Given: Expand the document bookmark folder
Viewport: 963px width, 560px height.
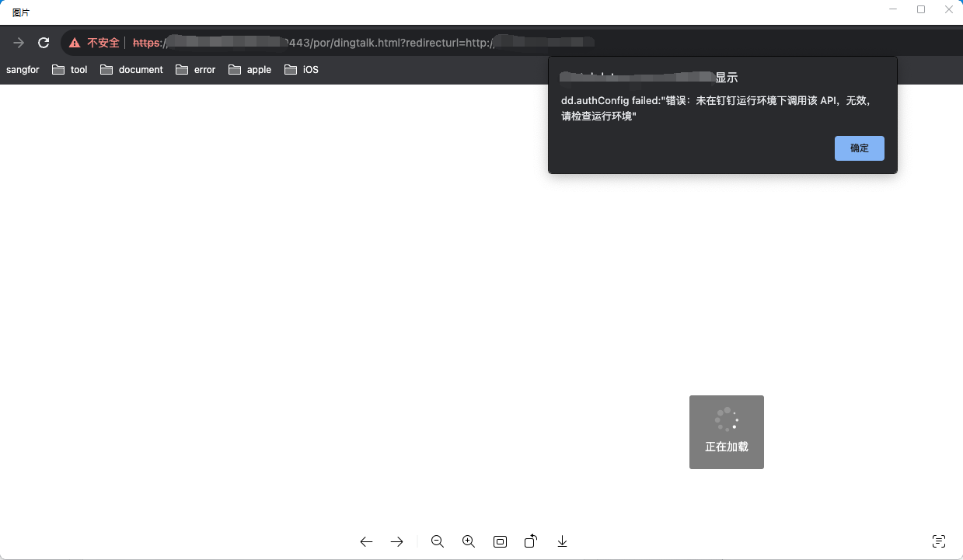Looking at the screenshot, I should (132, 70).
